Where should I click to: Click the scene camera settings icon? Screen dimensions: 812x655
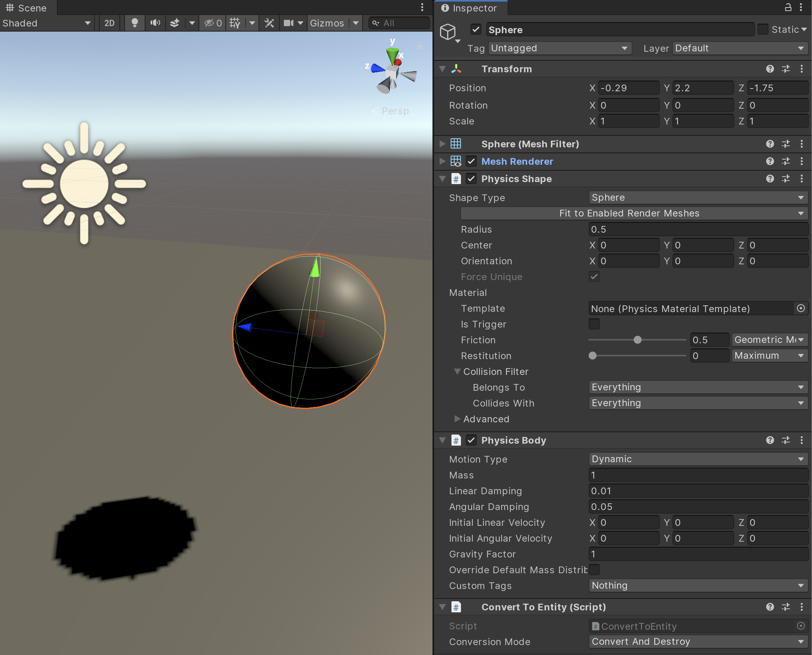[289, 23]
